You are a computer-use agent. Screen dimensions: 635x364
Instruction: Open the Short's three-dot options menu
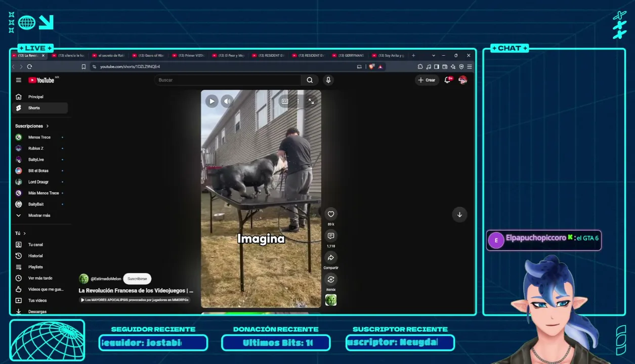click(x=298, y=101)
